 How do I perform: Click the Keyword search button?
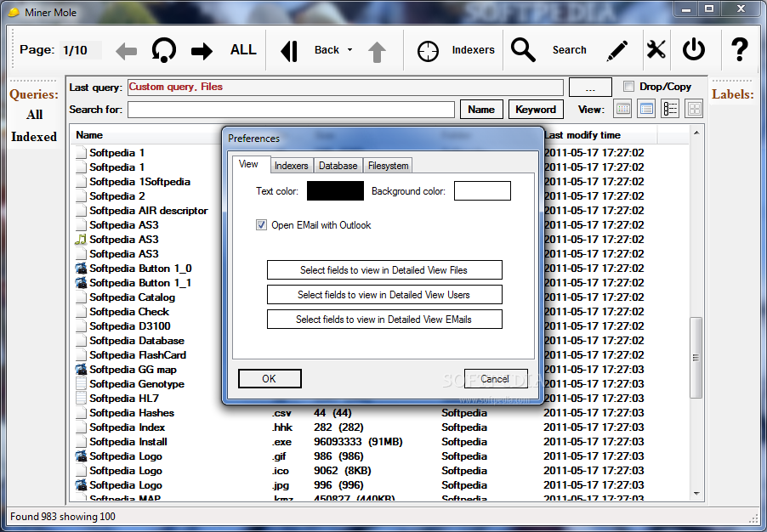point(536,110)
